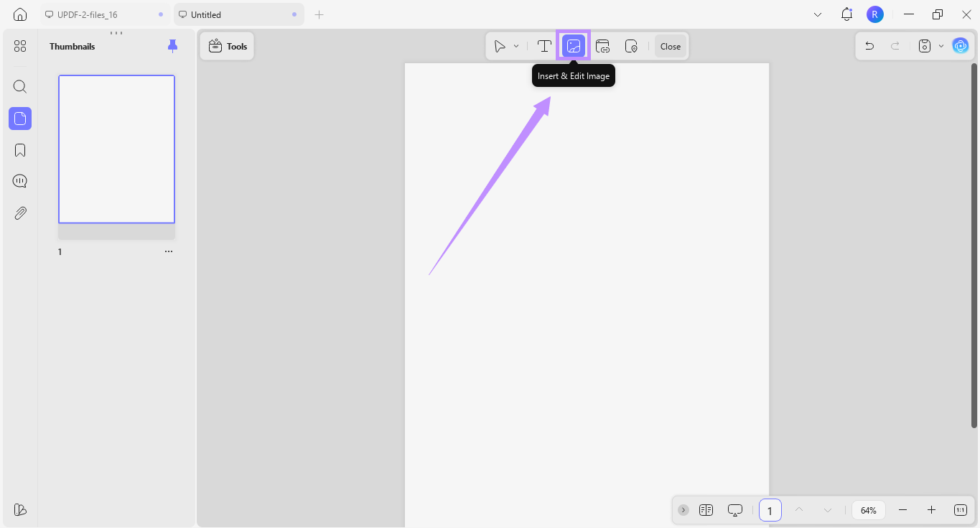Viewport: 980px width, 528px height.
Task: Open the Tools menu
Action: click(226, 45)
